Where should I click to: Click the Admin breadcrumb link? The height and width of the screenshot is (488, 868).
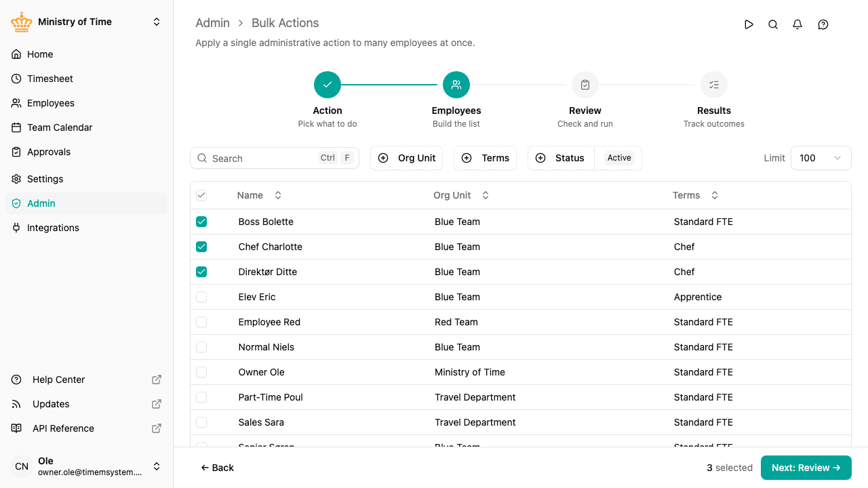pos(212,23)
